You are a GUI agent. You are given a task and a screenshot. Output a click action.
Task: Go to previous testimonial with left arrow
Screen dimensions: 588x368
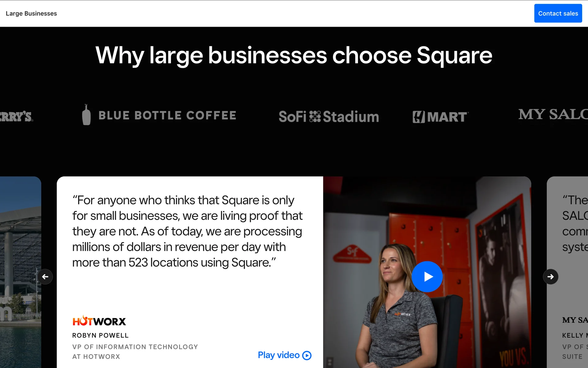(x=45, y=277)
